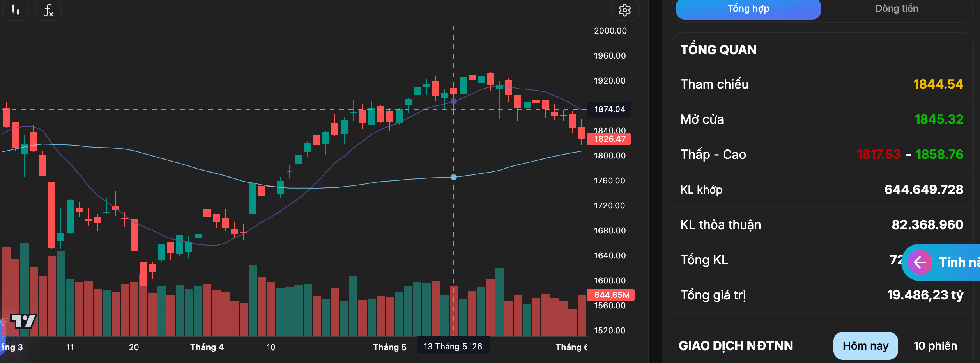Click the TradingView logo
The height and width of the screenshot is (363, 980).
tap(23, 321)
